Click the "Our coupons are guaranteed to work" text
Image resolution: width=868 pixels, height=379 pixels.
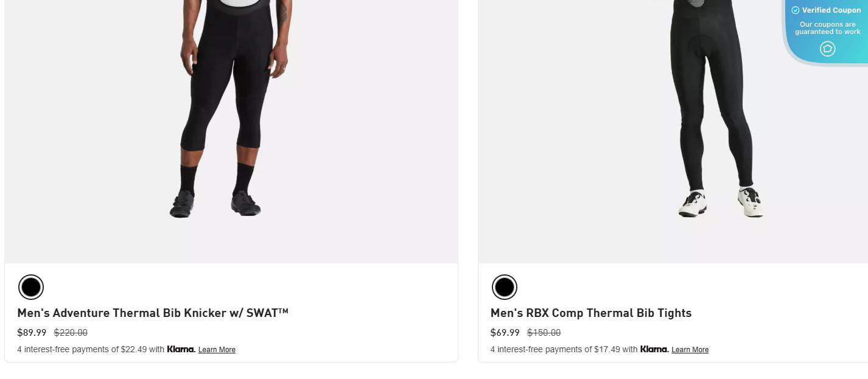pyautogui.click(x=827, y=28)
